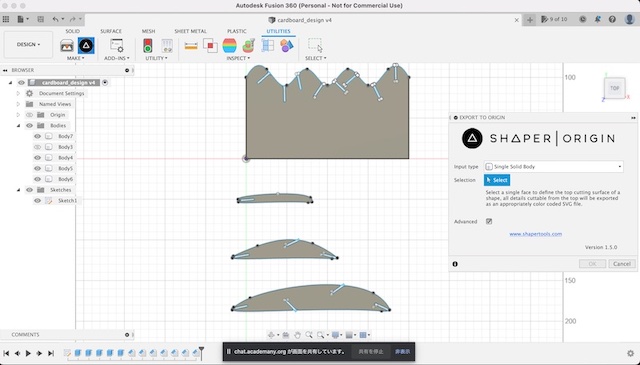Screen dimensions: 640x365
Task: Select the 3D Print tool in Make
Action: [67, 46]
